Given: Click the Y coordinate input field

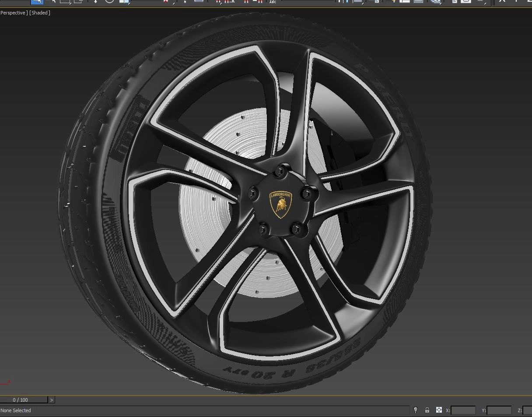Looking at the screenshot, I should point(499,410).
